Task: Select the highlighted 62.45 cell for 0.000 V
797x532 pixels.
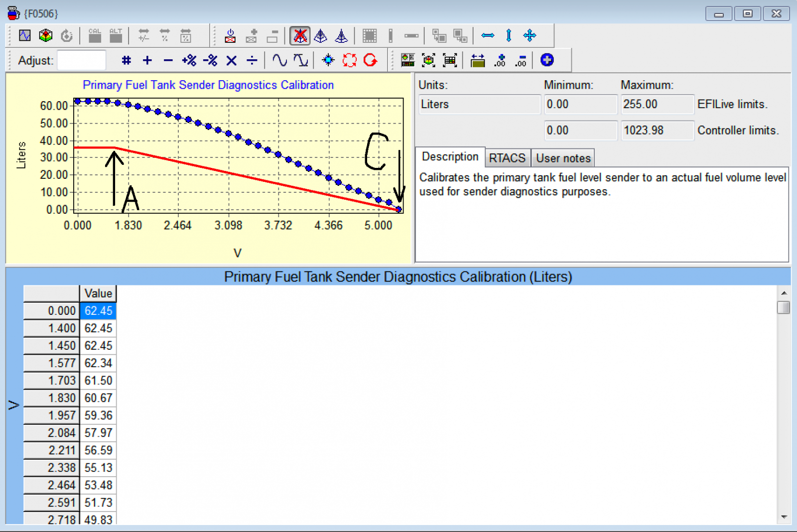Action: 98,311
